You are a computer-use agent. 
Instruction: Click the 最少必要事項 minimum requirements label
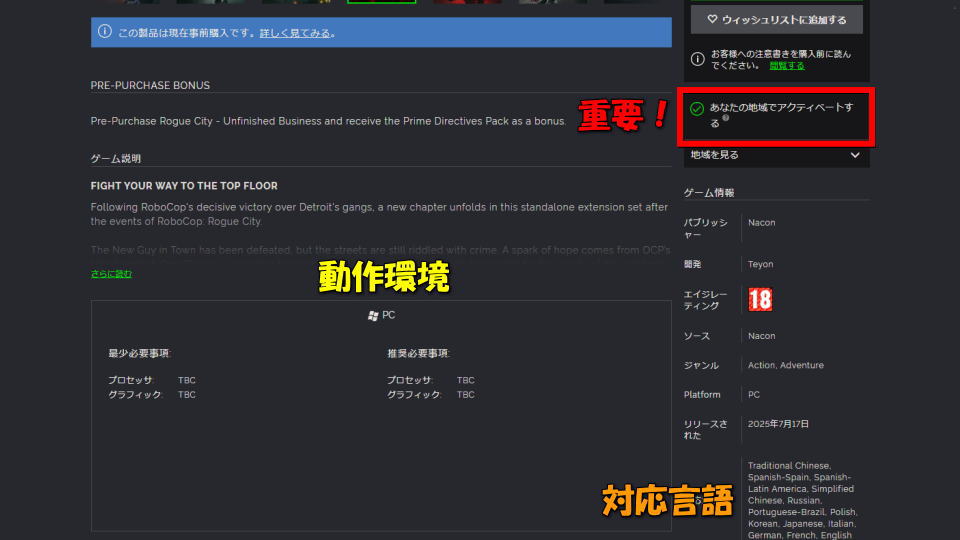[139, 353]
